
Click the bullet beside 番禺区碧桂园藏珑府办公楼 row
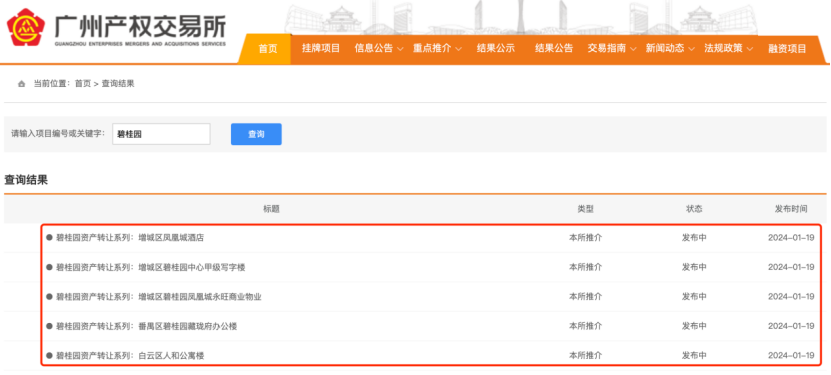pyautogui.click(x=49, y=326)
